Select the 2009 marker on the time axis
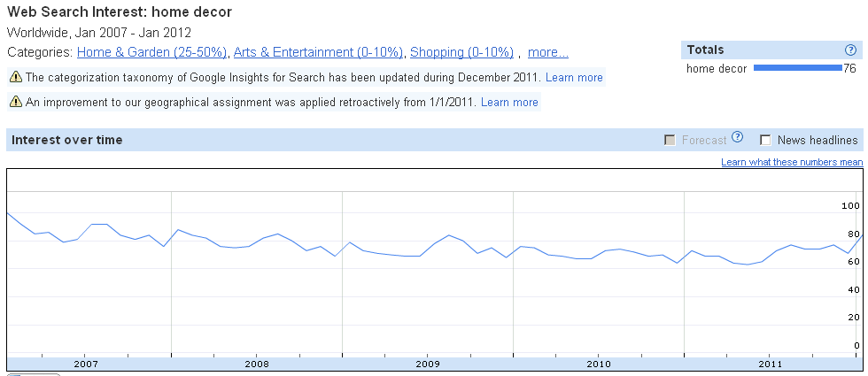868x376 pixels. pyautogui.click(x=428, y=364)
